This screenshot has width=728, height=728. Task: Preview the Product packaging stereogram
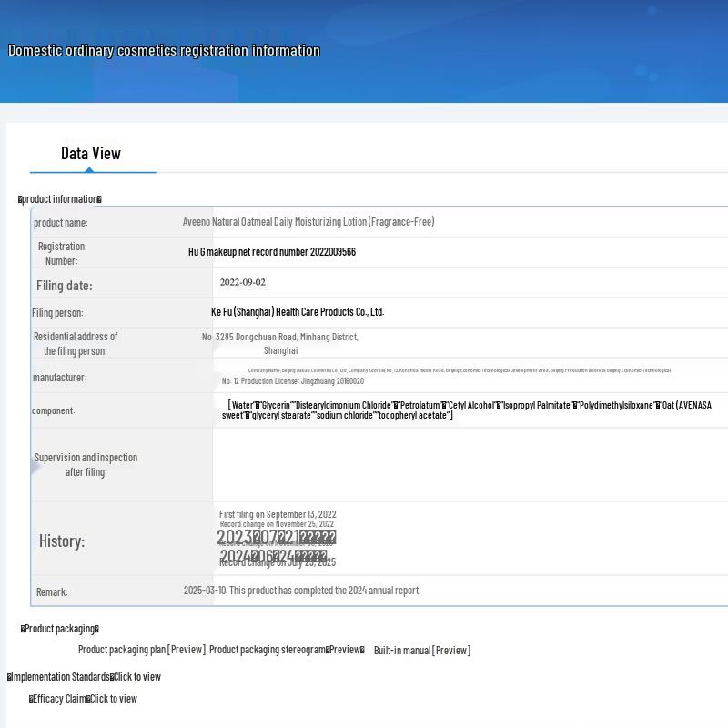(287, 650)
